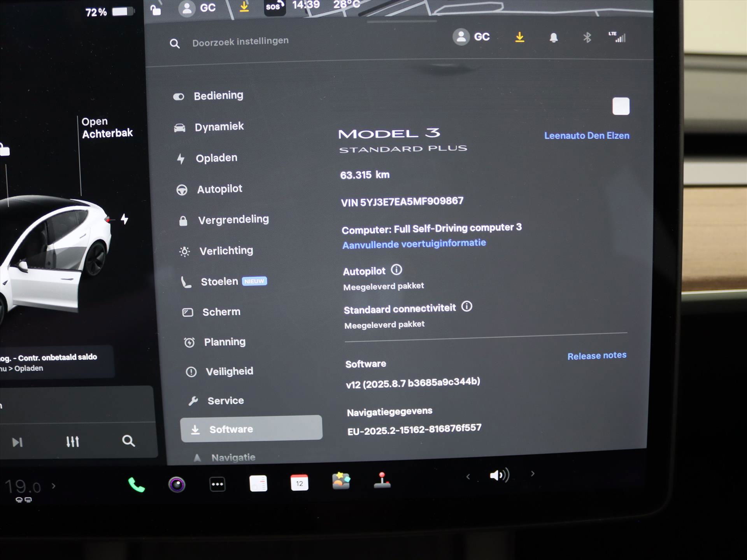Open the Stoelen seats settings
The height and width of the screenshot is (560, 747).
point(224,282)
